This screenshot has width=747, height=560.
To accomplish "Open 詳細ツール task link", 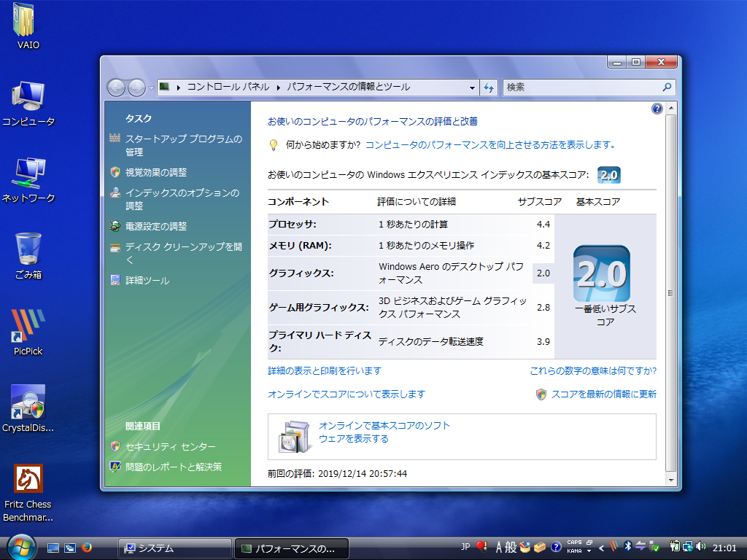I will [147, 281].
